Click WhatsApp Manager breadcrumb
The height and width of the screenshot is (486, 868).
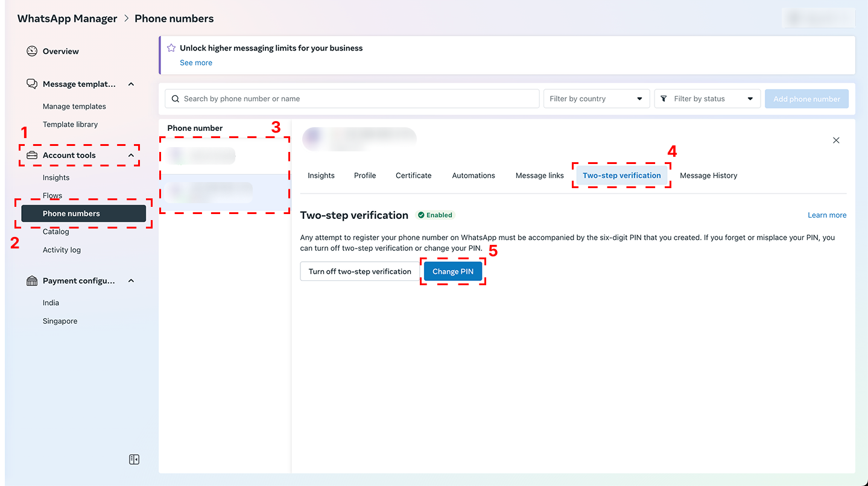(68, 19)
